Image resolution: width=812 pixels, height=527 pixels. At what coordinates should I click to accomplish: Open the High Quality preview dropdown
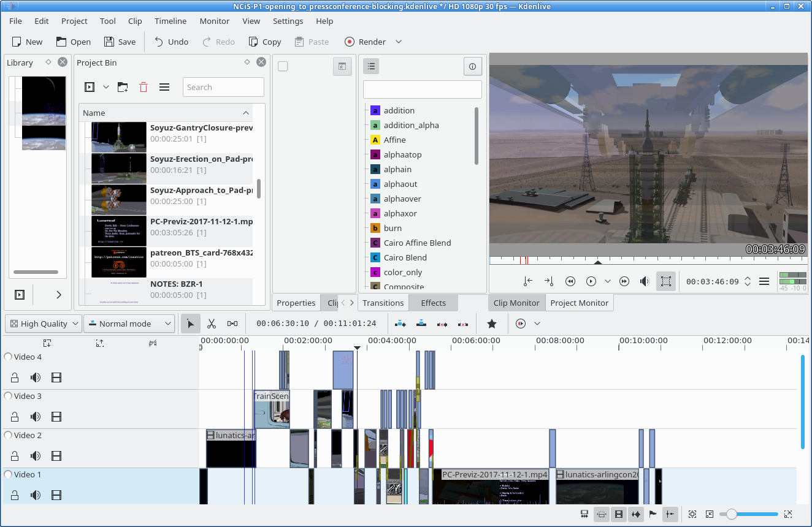click(43, 324)
